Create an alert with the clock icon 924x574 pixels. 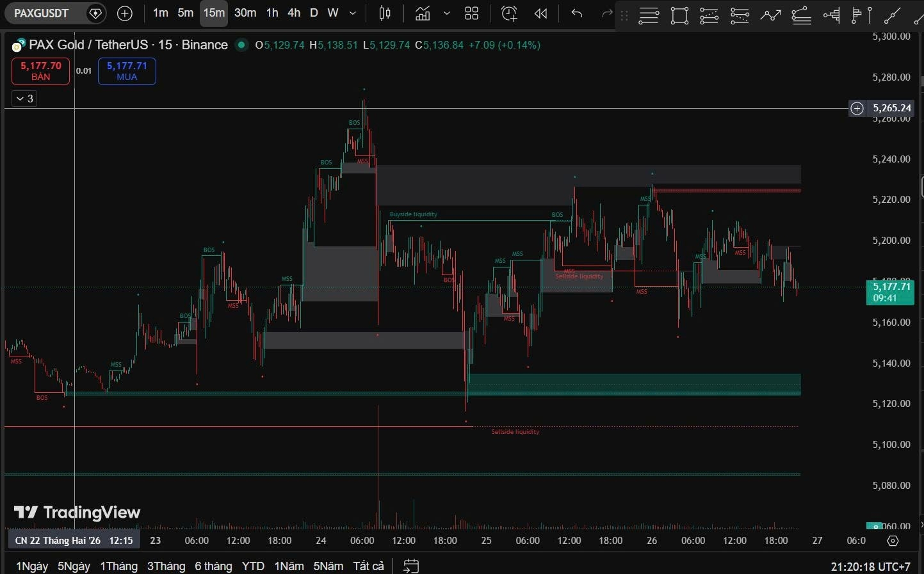click(509, 13)
